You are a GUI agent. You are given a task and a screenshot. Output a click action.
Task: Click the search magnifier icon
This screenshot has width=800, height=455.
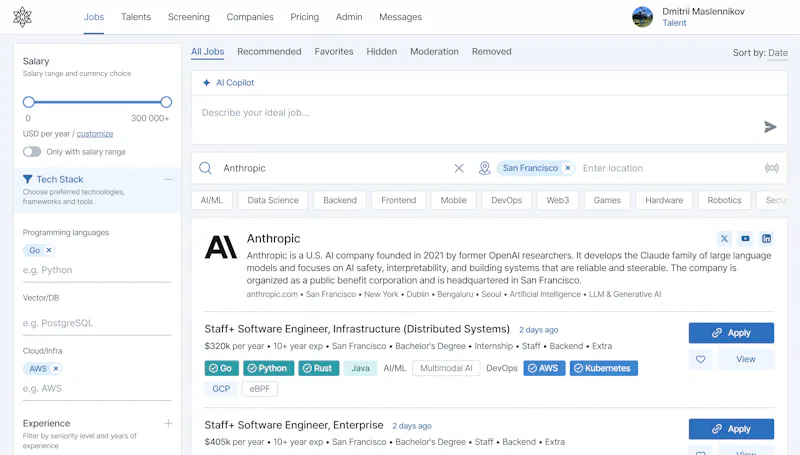[205, 168]
